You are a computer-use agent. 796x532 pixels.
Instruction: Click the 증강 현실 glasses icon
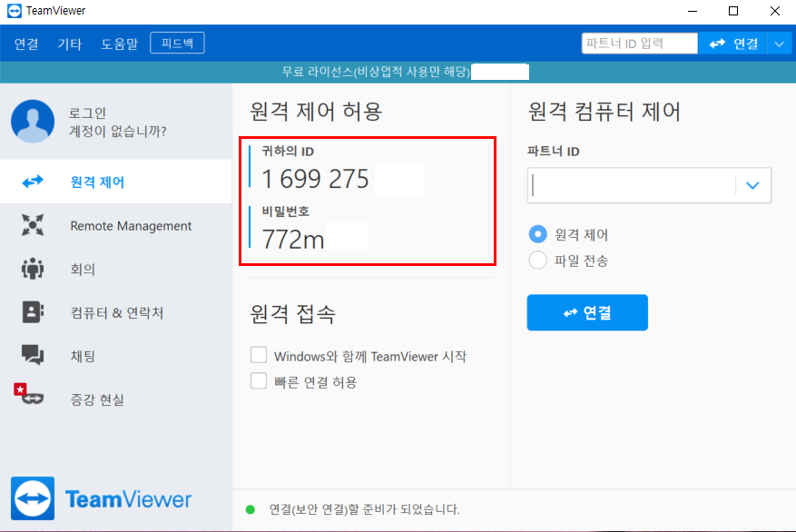click(x=29, y=394)
